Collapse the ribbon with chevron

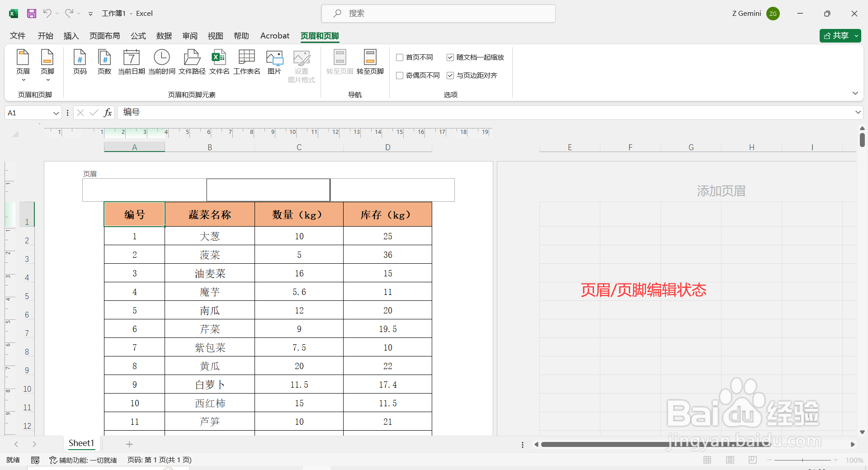[855, 93]
